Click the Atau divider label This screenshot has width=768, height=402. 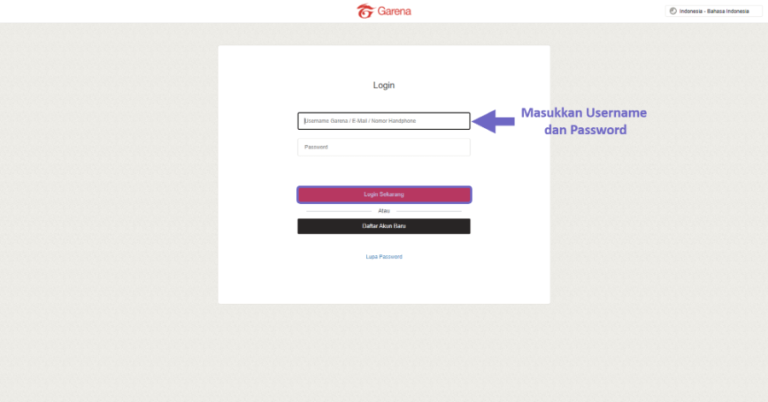(x=384, y=211)
